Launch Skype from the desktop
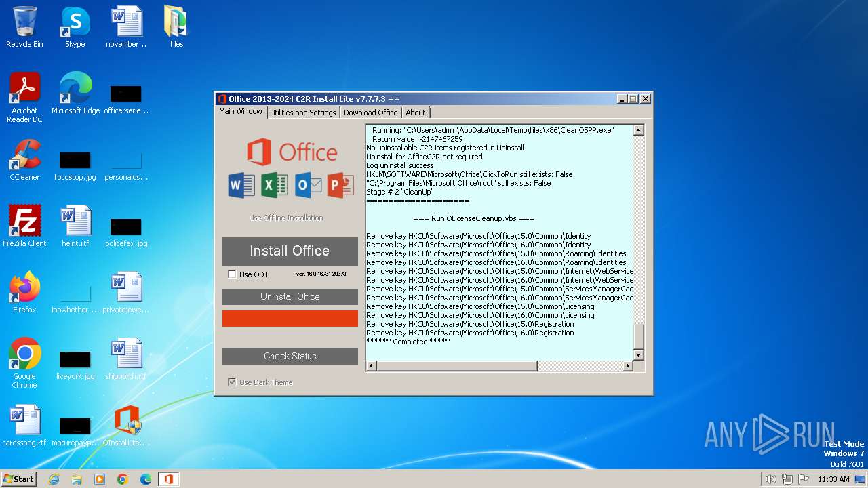The height and width of the screenshot is (488, 868). (x=75, y=27)
